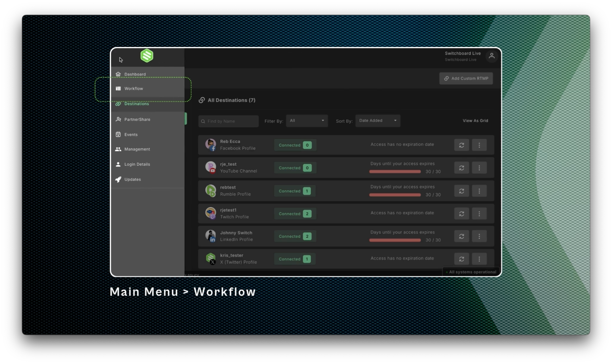Screen dimensions: 612x364
Task: Expand the Sort By Date Added dropdown
Action: tap(378, 121)
